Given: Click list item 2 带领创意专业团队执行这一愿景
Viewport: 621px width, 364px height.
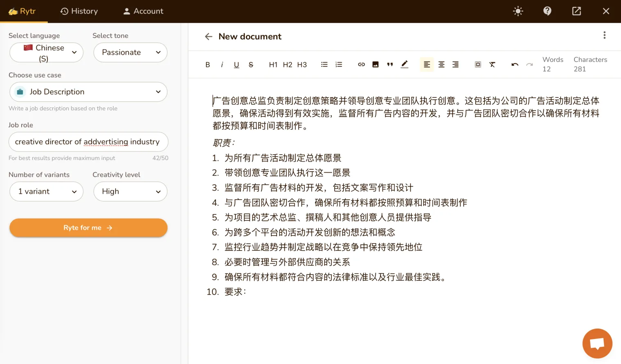Looking at the screenshot, I should pos(287,173).
